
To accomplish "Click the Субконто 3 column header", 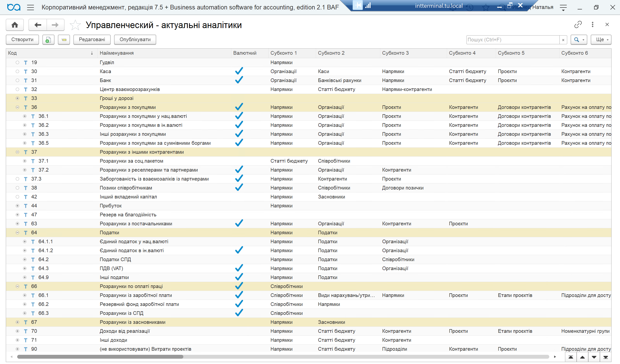I will coord(413,53).
